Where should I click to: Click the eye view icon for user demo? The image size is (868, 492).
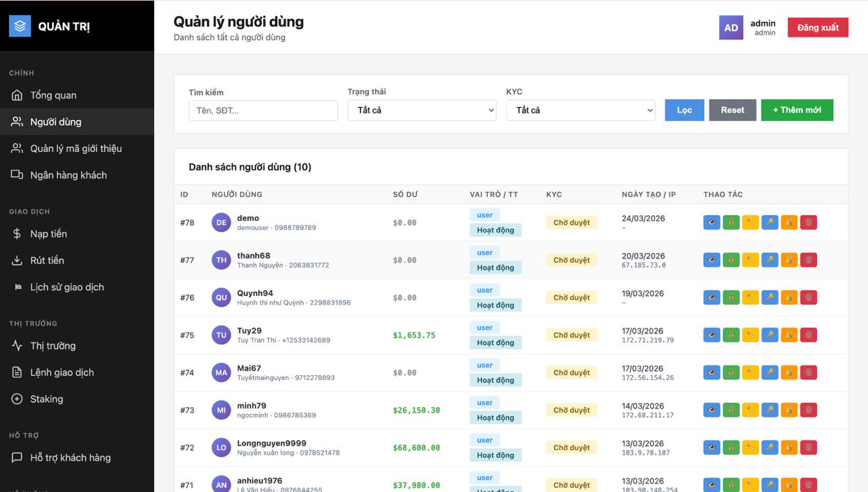[x=711, y=223]
